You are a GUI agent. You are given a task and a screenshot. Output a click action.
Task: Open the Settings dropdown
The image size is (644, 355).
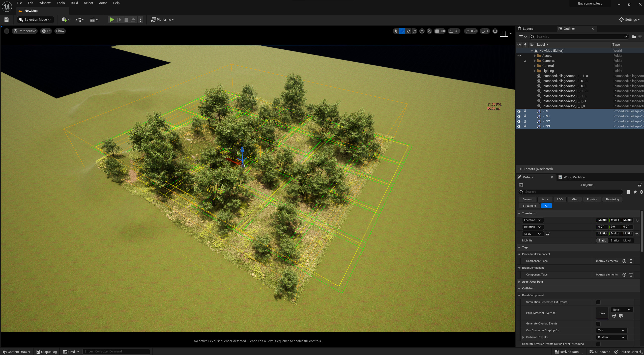tap(630, 20)
